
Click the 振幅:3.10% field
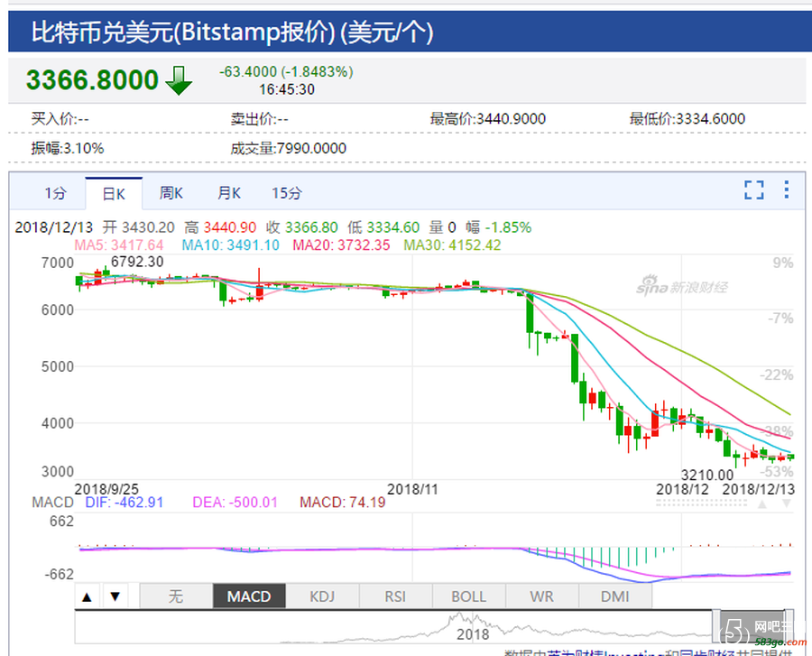click(68, 149)
